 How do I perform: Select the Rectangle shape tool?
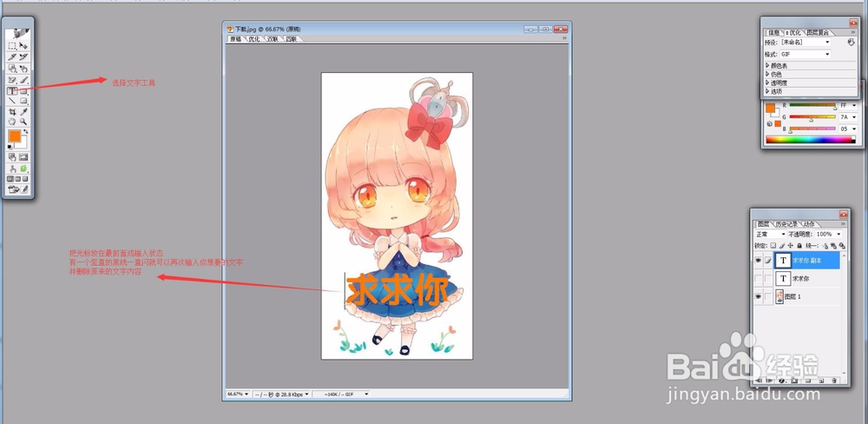pyautogui.click(x=23, y=91)
